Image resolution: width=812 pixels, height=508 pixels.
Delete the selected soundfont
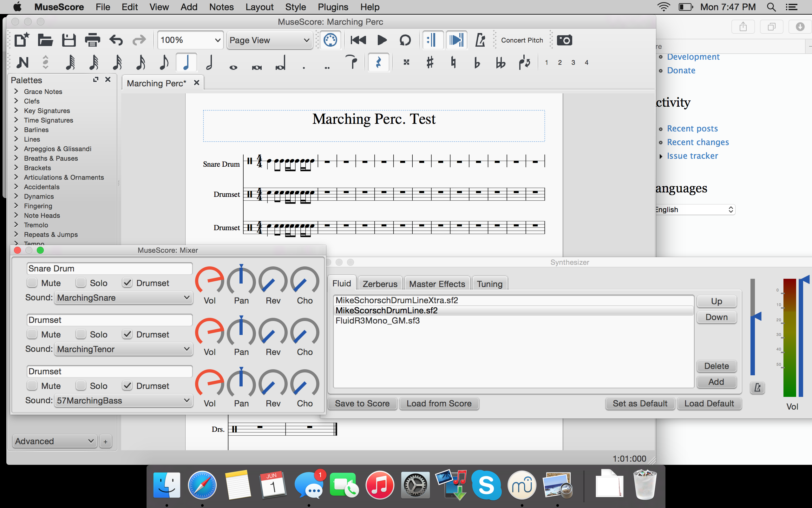[x=717, y=366]
